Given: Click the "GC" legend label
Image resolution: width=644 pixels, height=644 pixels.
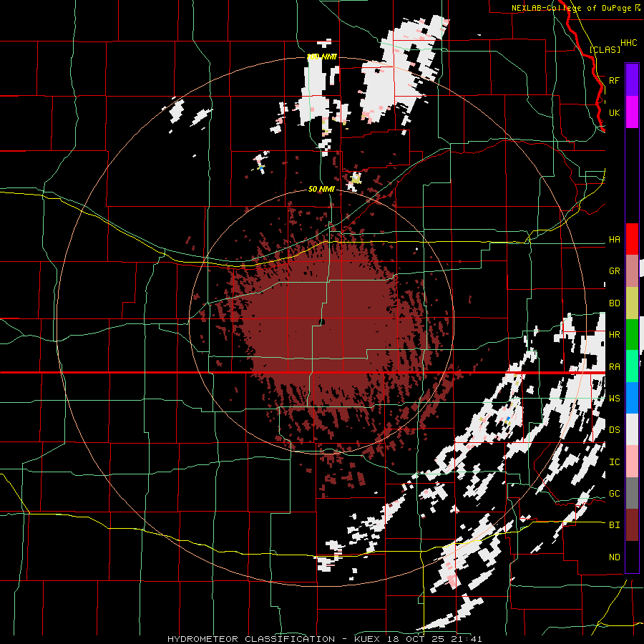Looking at the screenshot, I should tap(614, 494).
